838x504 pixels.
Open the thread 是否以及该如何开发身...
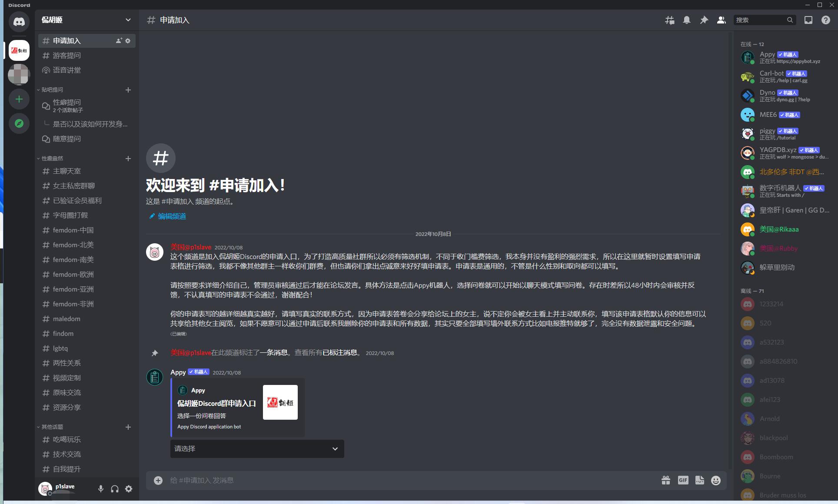coord(90,124)
